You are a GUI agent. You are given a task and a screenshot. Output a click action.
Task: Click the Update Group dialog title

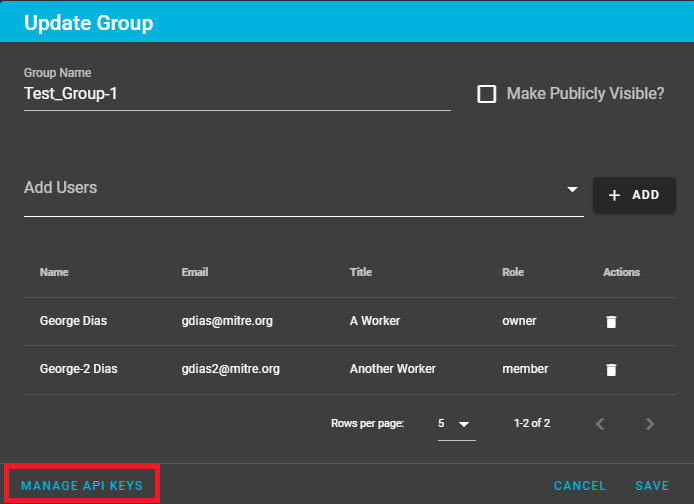(x=89, y=23)
